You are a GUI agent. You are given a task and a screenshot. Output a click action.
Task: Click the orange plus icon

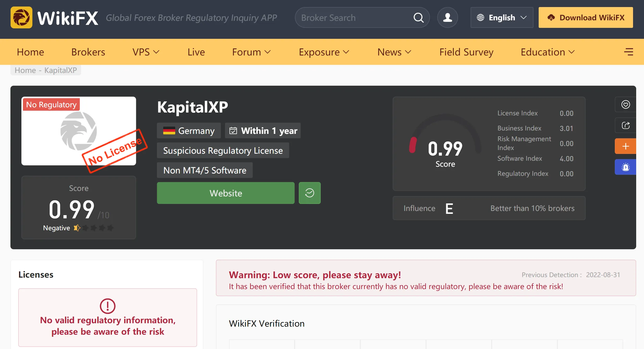pyautogui.click(x=625, y=146)
